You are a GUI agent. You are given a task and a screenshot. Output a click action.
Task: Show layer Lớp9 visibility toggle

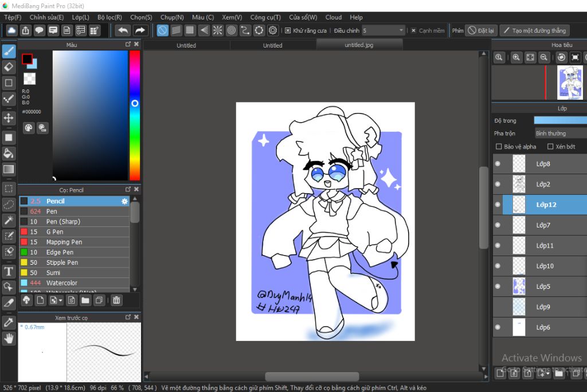click(498, 307)
